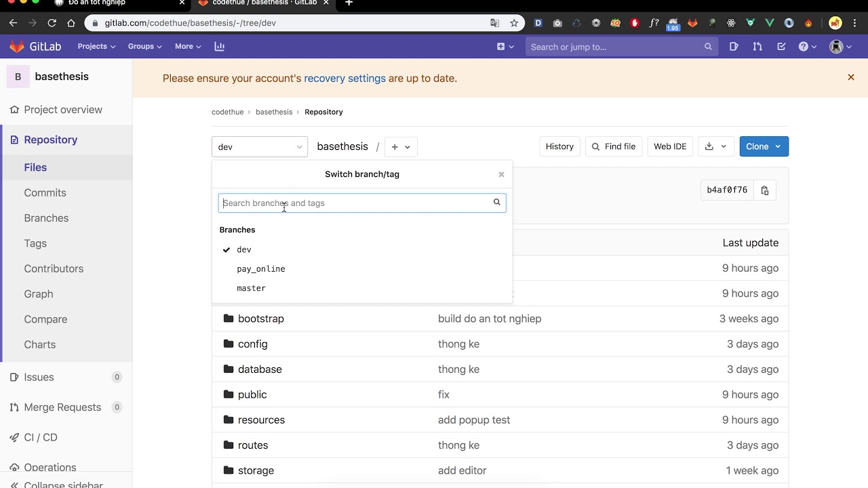The width and height of the screenshot is (868, 488).
Task: Click basethesis in the breadcrumb
Action: tap(274, 112)
